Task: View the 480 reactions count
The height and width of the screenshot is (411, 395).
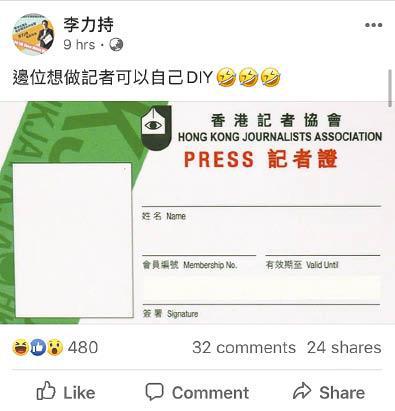Action: (83, 347)
